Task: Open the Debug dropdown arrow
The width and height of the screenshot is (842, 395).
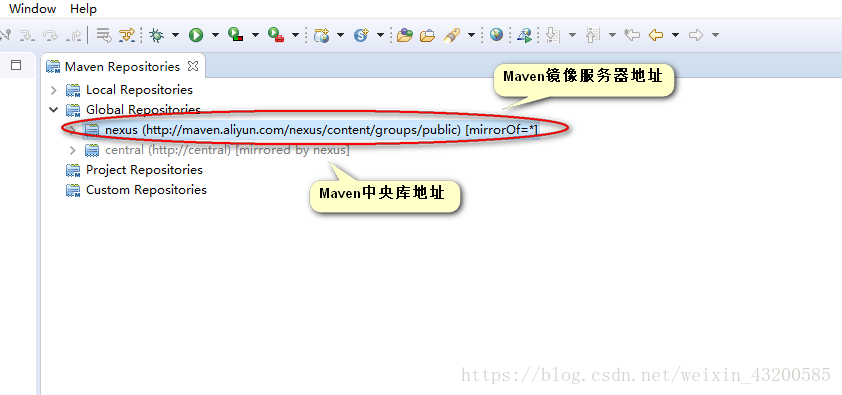Action: pos(175,35)
